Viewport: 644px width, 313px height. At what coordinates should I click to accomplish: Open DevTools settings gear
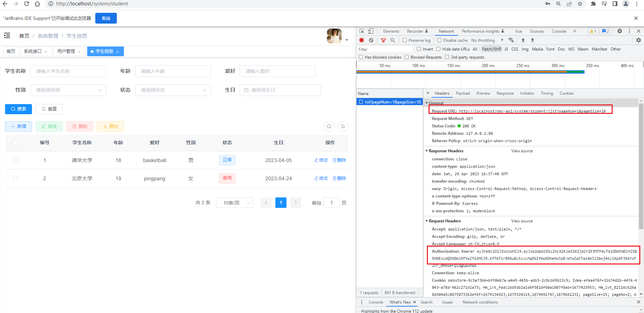620,31
